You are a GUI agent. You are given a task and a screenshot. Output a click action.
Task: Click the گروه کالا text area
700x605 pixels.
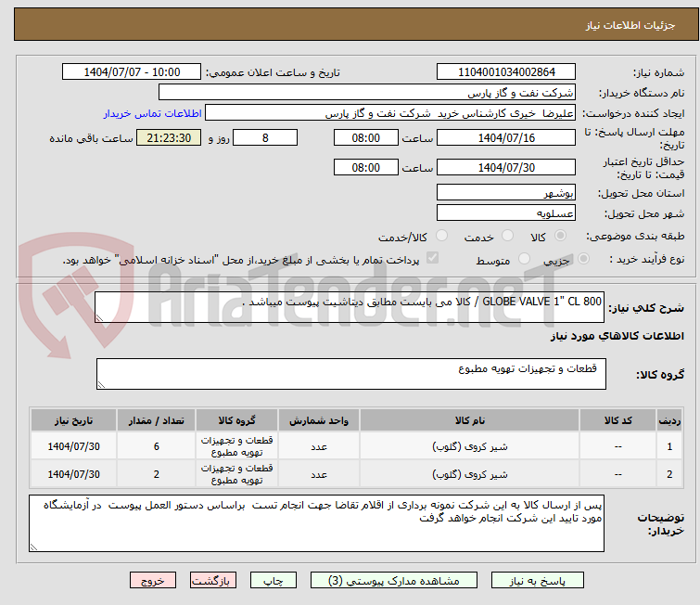coord(350,374)
